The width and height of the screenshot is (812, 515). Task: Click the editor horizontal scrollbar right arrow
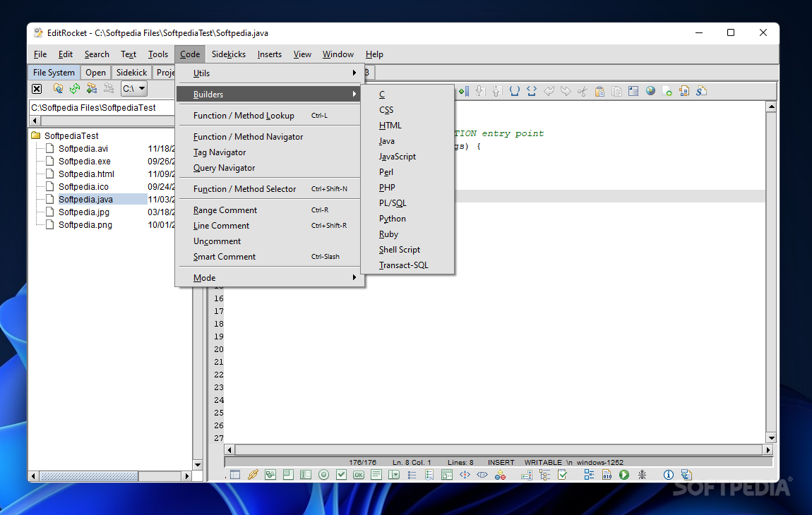768,450
